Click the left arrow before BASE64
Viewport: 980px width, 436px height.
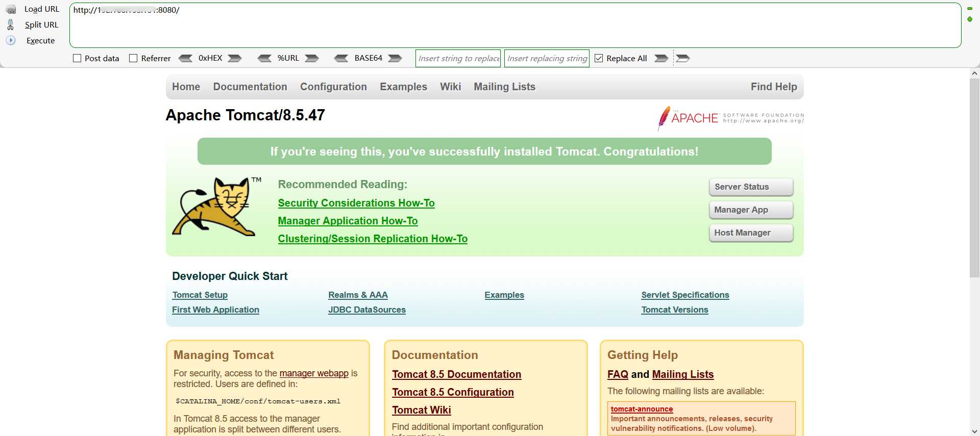click(x=341, y=58)
